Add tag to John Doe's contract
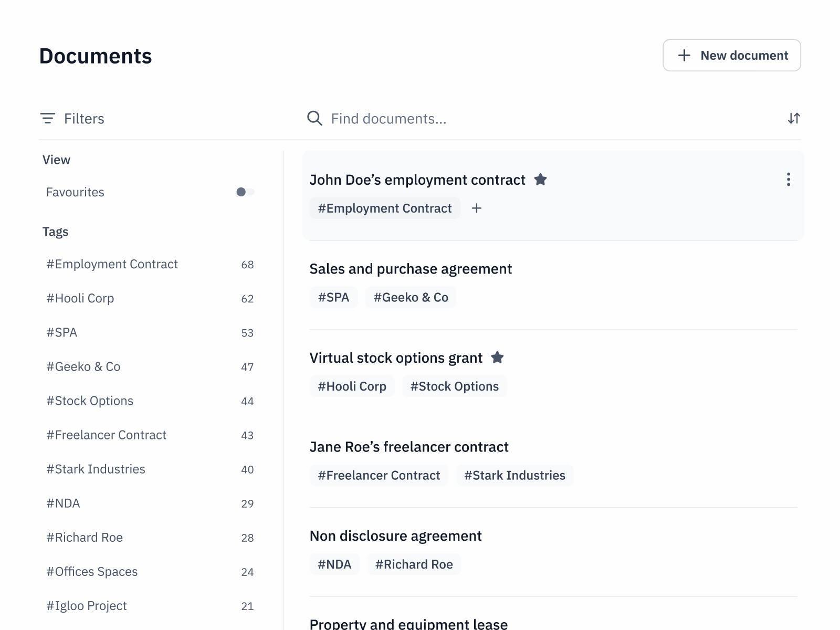This screenshot has height=630, width=840. (x=477, y=208)
